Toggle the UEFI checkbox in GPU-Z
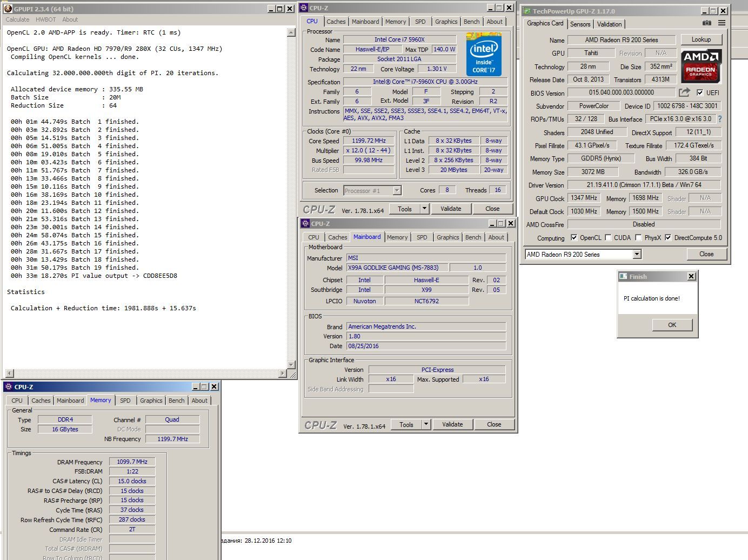The image size is (748, 560). [700, 92]
